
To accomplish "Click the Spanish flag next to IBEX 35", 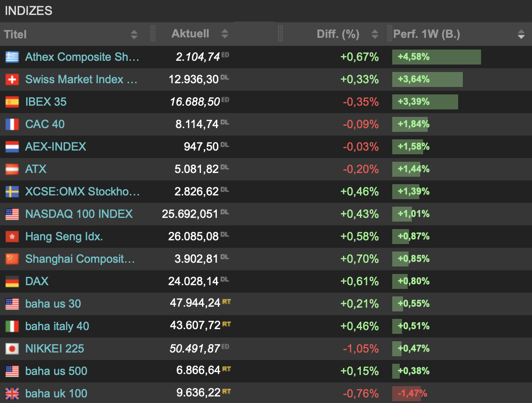I will tap(12, 102).
